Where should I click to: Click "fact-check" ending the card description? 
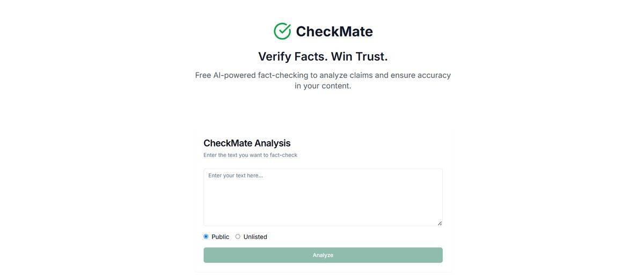[x=283, y=155]
